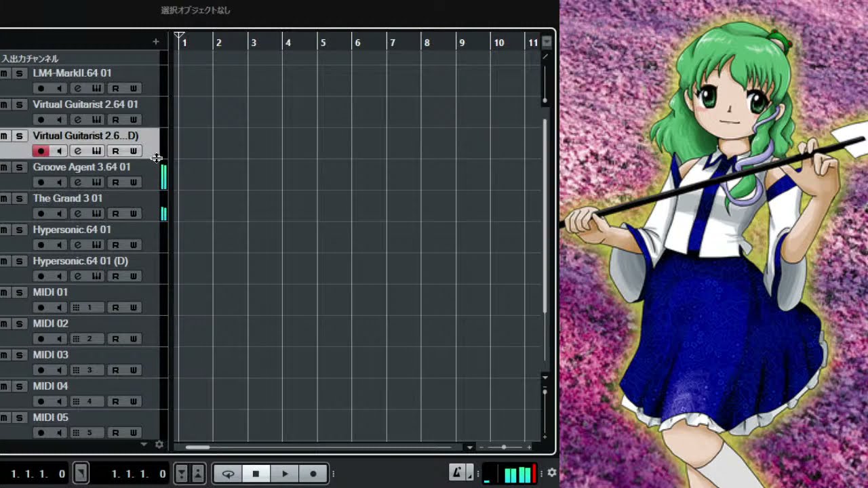
Task: Open MIDI 04 channel selector showing 4
Action: (x=87, y=401)
